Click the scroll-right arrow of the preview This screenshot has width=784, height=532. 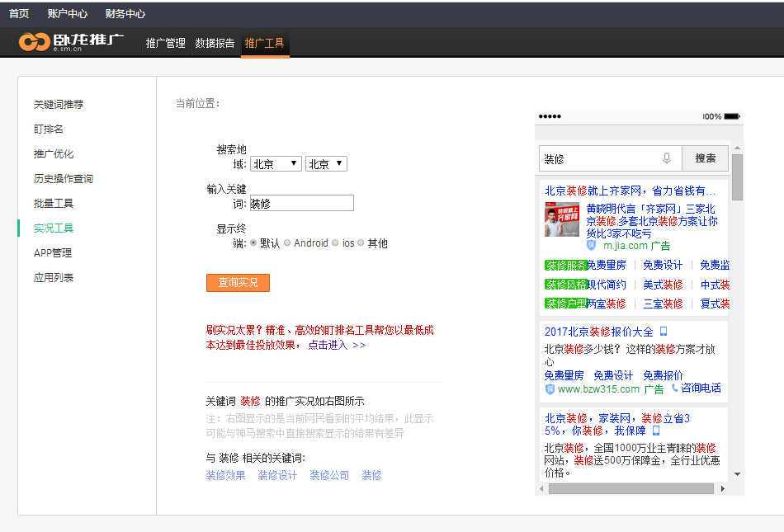[x=723, y=488]
